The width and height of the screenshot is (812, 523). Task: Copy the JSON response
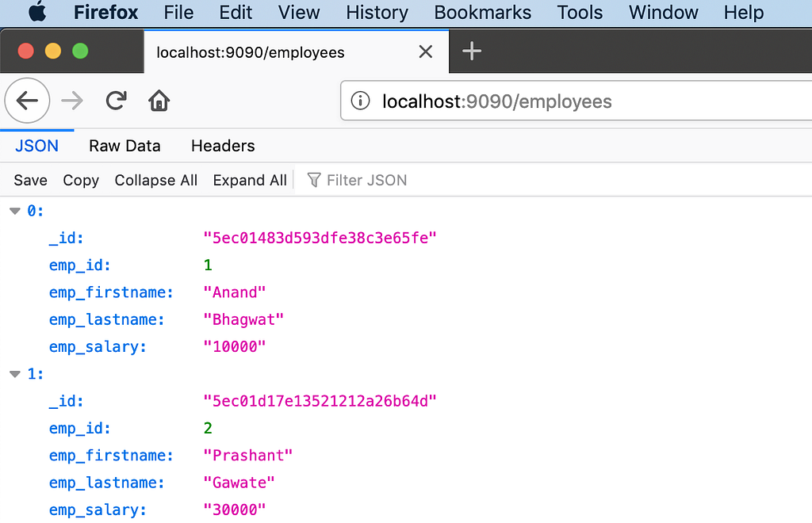pyautogui.click(x=81, y=181)
